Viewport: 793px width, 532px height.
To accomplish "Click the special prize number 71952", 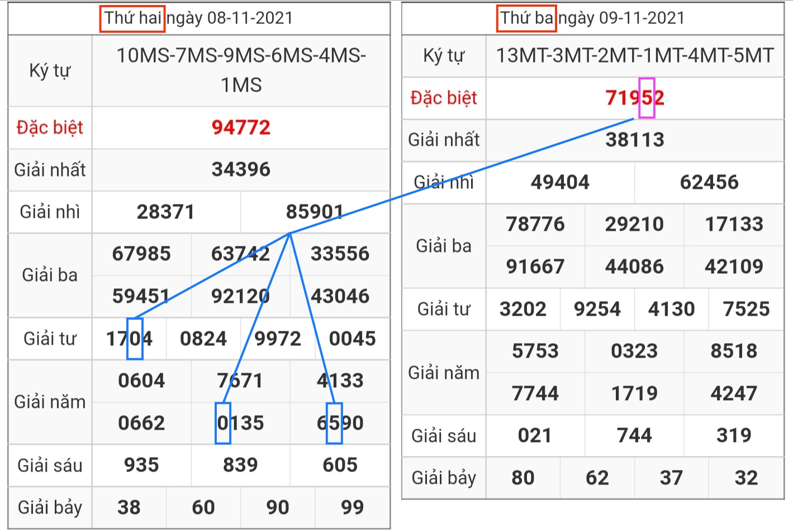I will click(x=635, y=98).
